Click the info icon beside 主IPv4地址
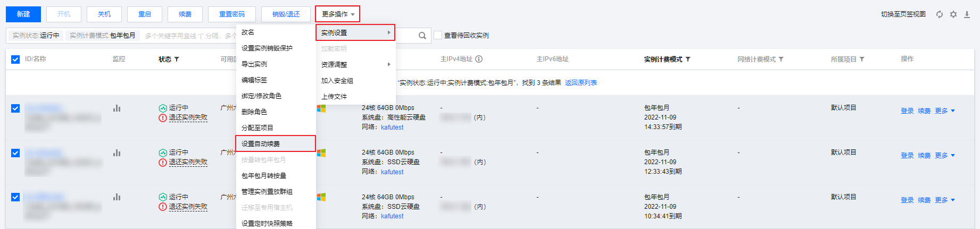 pyautogui.click(x=479, y=59)
